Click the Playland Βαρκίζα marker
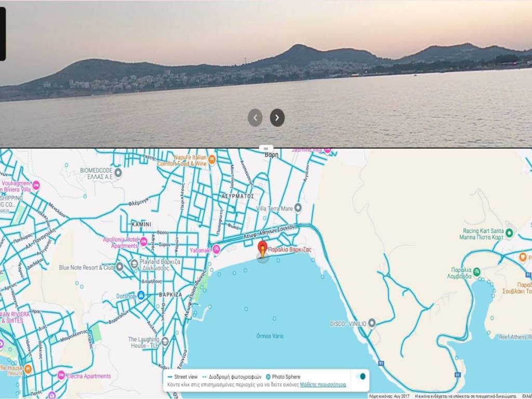Image resolution: width=532 pixels, height=399 pixels. click(134, 263)
